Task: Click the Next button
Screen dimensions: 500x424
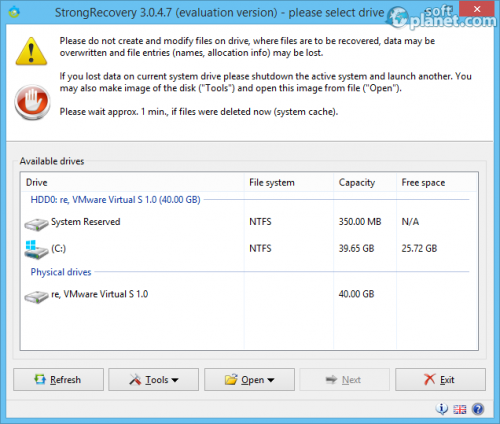Action: [x=345, y=379]
